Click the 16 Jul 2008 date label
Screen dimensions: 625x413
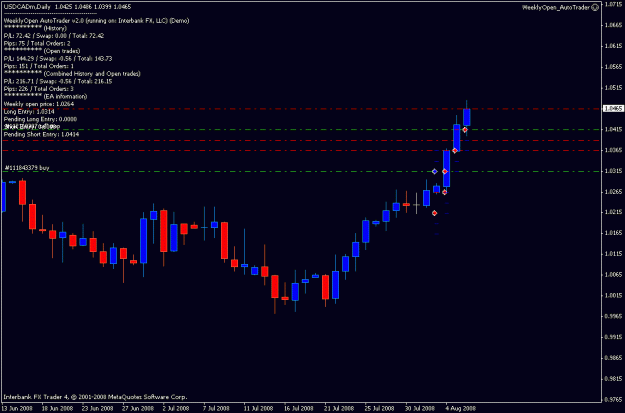click(x=299, y=409)
